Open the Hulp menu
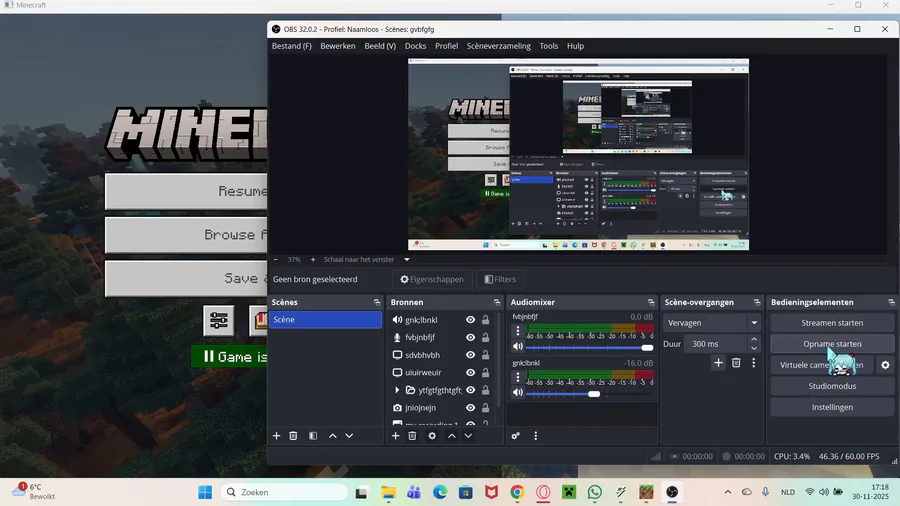Screen dimensions: 900x506 [575, 46]
